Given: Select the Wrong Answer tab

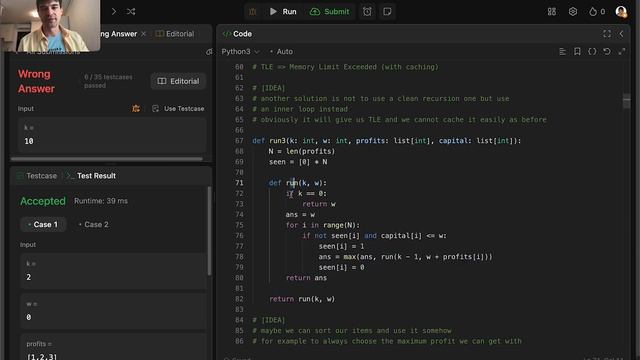Looking at the screenshot, I should [x=118, y=34].
